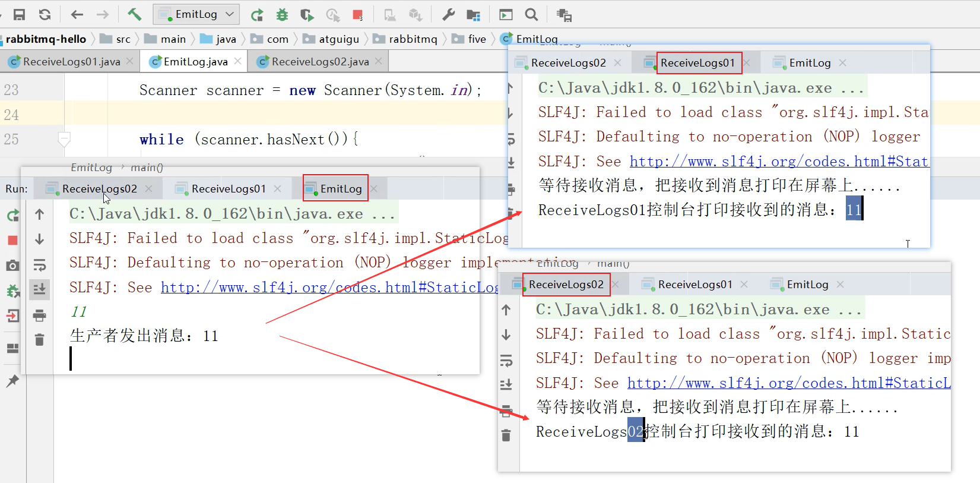Open the EmitLog run configuration dropdown
Image resolution: width=980 pixels, height=483 pixels.
(196, 14)
